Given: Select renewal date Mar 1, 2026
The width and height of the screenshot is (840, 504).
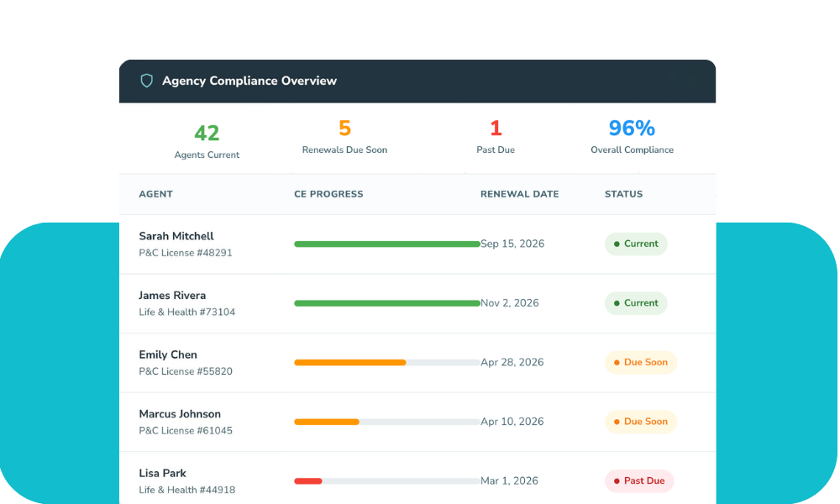Looking at the screenshot, I should 509,481.
